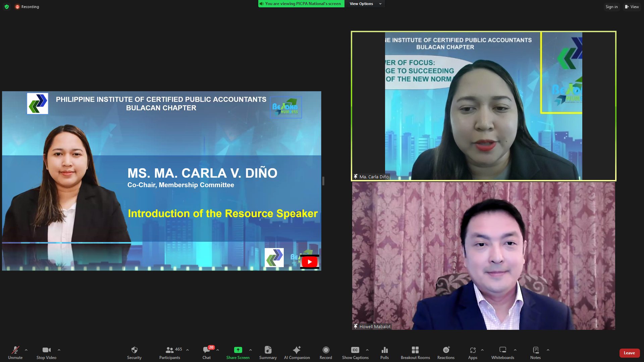Viewport: 644px width, 362px height.
Task: Click 'MS. MA. CARLA V. DIÑO' heading
Action: 202,173
